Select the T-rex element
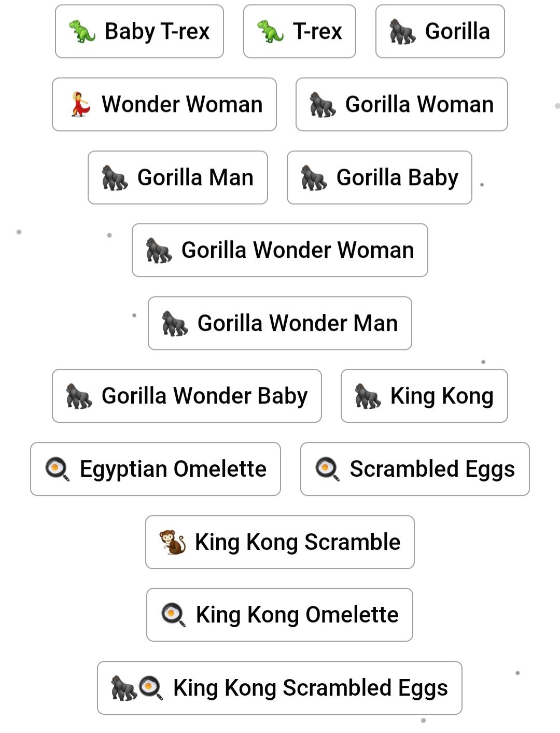 pyautogui.click(x=300, y=32)
